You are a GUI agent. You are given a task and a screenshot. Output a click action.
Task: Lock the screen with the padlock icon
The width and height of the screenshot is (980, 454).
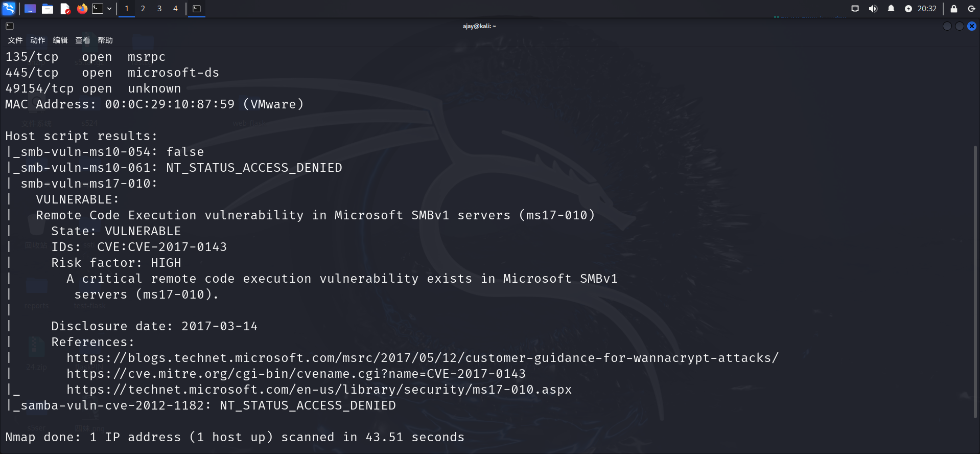[x=953, y=9]
